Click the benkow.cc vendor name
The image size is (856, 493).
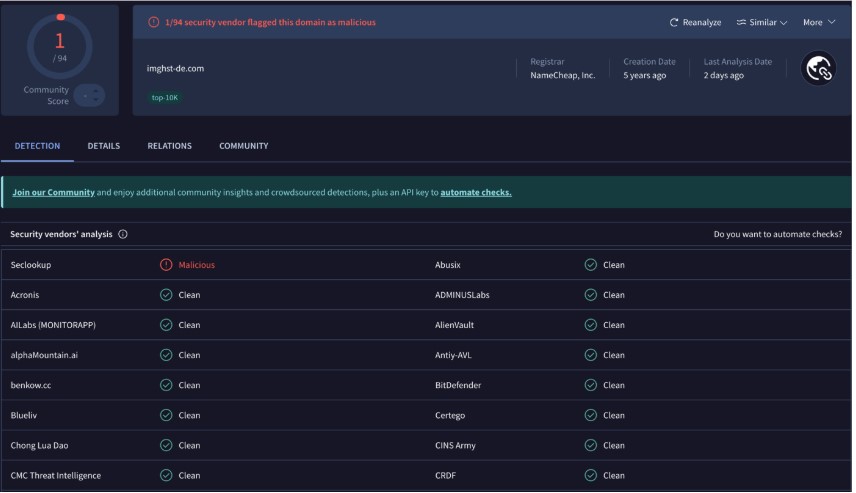[31, 385]
